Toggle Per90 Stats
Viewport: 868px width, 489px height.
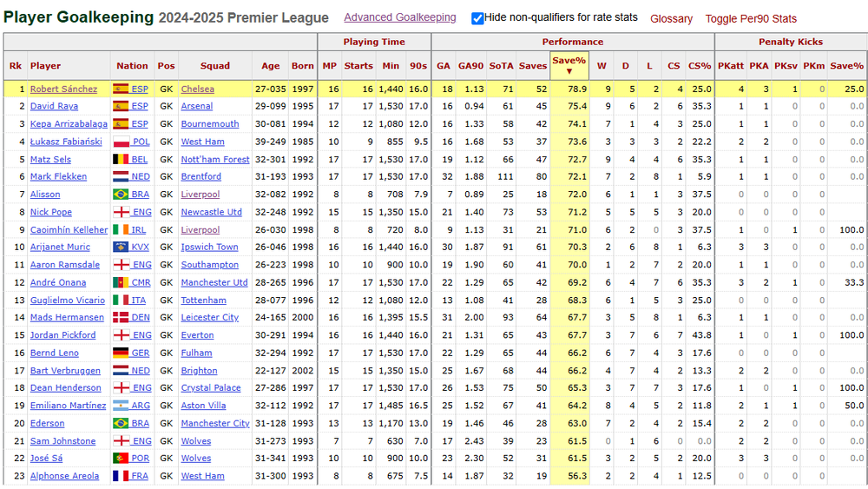(x=751, y=19)
